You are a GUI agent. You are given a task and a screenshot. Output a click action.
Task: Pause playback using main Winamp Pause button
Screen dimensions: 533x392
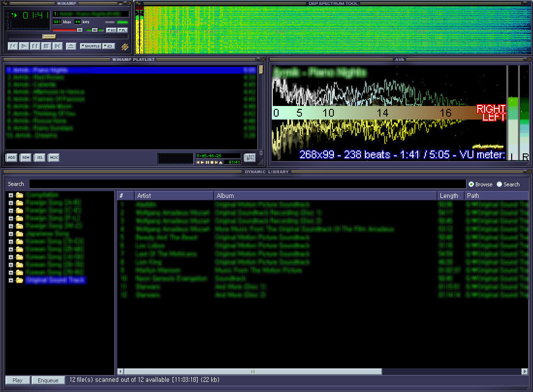pos(35,46)
